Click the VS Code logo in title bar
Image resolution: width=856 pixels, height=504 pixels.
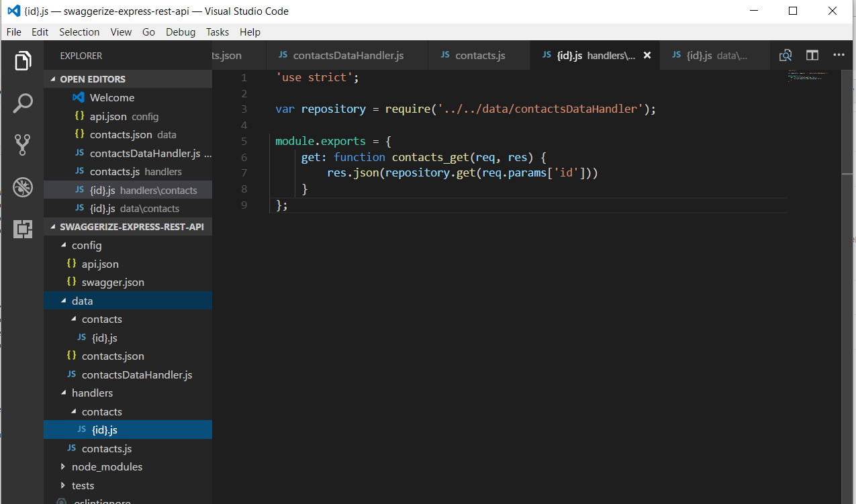13,11
